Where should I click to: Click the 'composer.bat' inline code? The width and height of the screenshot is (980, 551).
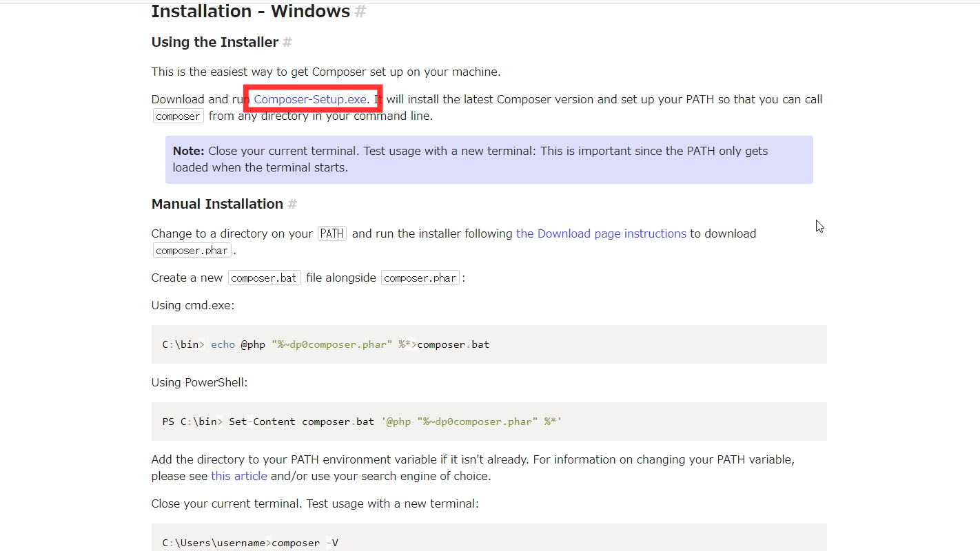[x=264, y=278]
